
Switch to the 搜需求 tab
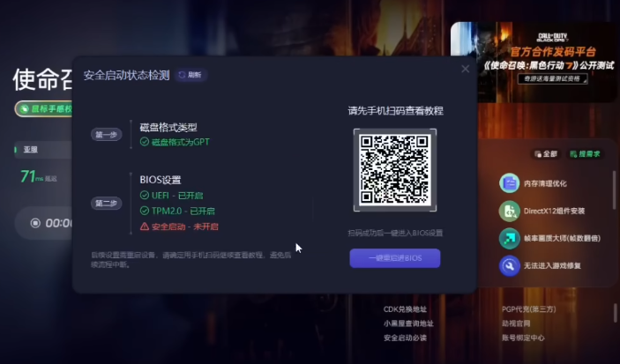pyautogui.click(x=585, y=153)
